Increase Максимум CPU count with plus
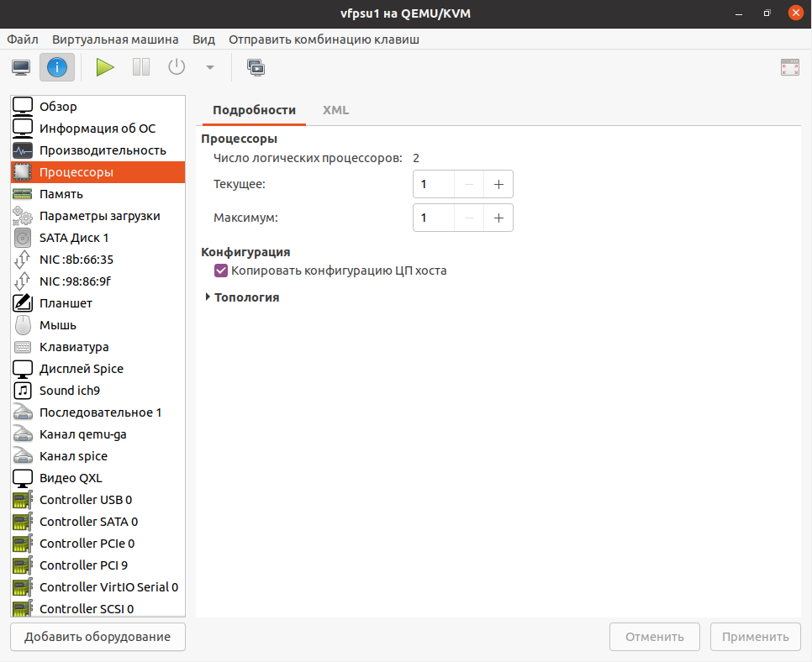 [x=498, y=218]
